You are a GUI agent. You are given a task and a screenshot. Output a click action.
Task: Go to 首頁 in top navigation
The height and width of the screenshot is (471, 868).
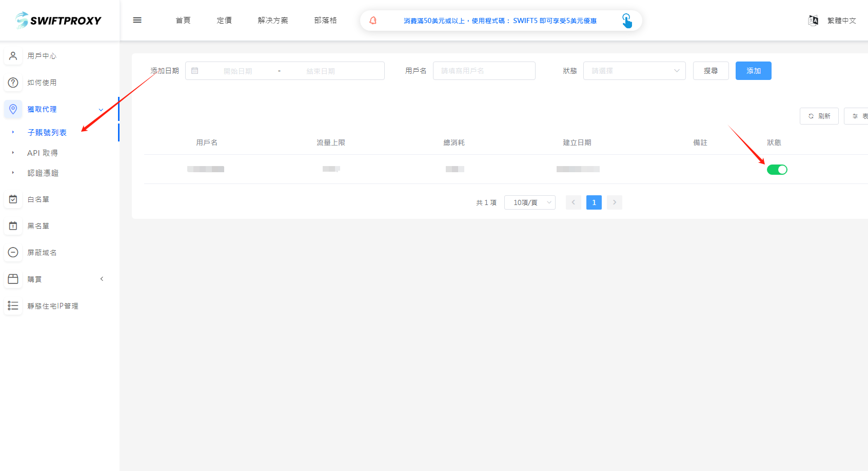(183, 21)
